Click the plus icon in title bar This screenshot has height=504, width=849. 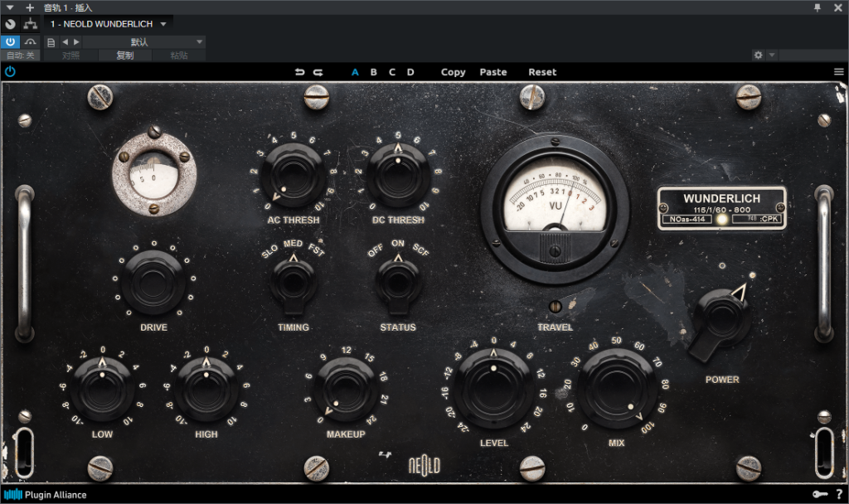click(30, 7)
